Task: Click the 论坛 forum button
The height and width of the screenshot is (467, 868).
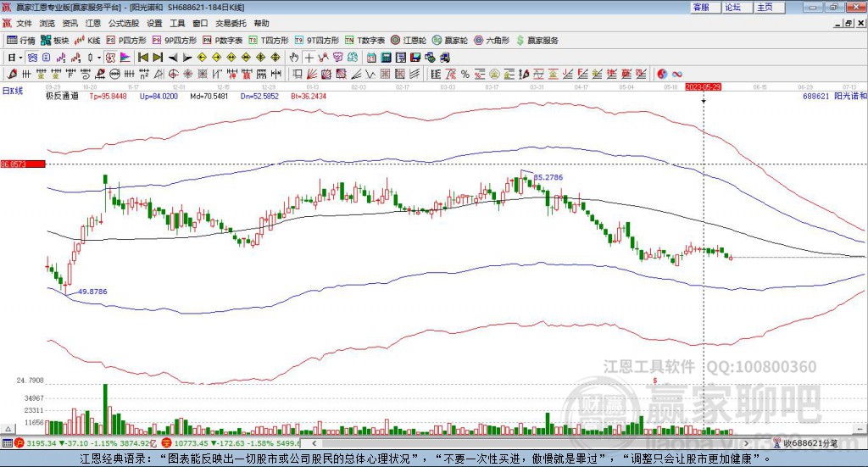Action: point(737,7)
